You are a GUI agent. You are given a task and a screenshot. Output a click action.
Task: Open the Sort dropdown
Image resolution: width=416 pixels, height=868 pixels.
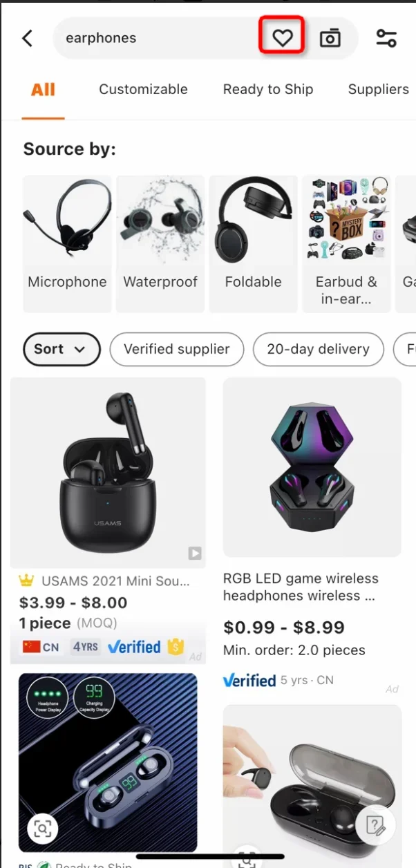[62, 349]
